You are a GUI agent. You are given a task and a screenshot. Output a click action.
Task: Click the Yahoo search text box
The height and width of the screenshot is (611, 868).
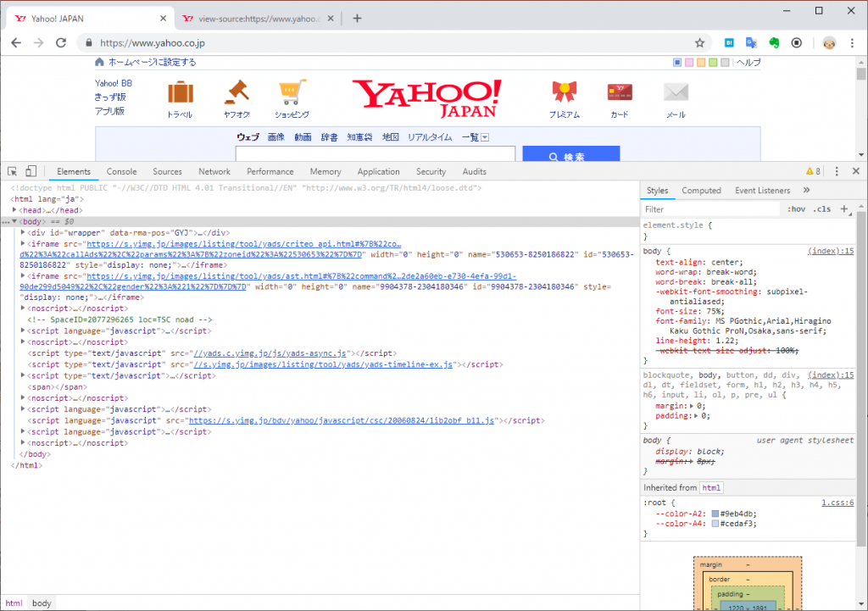point(376,154)
